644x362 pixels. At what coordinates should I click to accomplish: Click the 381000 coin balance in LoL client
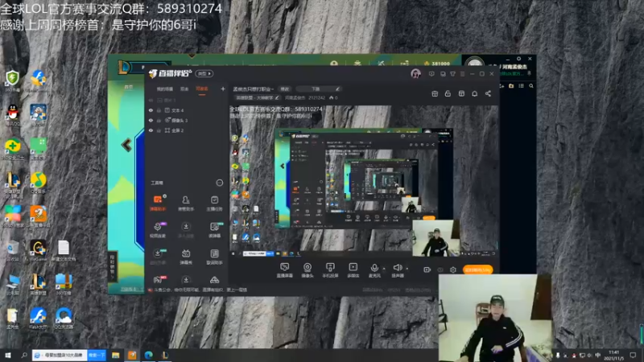point(437,64)
